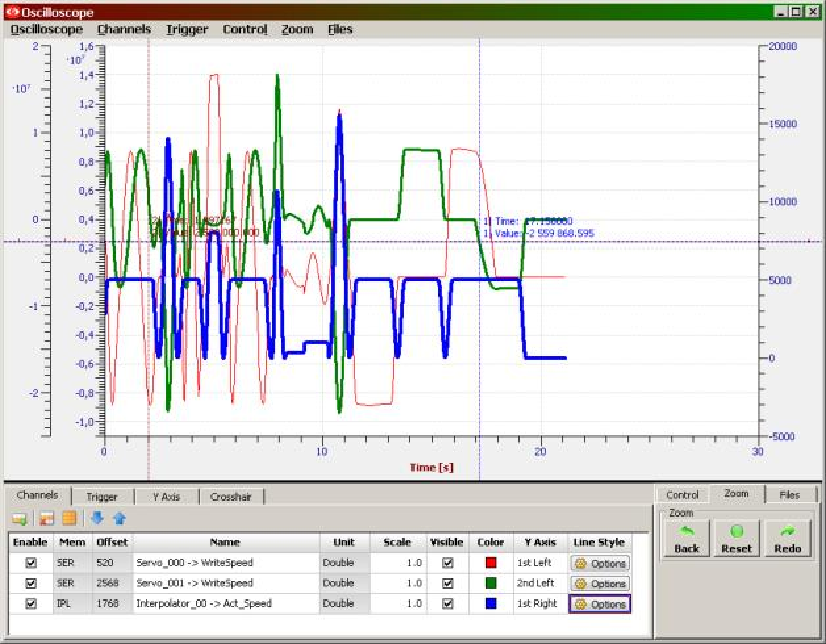Disable the Servo_000 WriteSpeed channel
826x644 pixels.
(x=31, y=563)
